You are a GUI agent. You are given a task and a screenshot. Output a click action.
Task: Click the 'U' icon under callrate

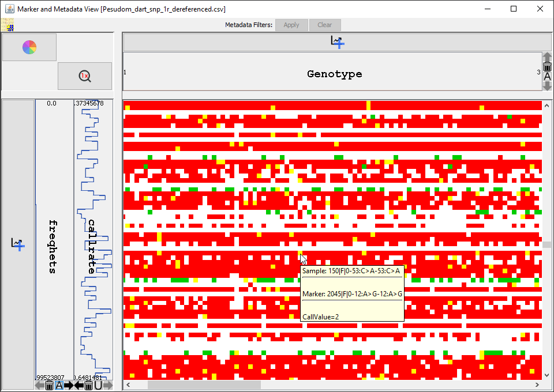(98, 385)
